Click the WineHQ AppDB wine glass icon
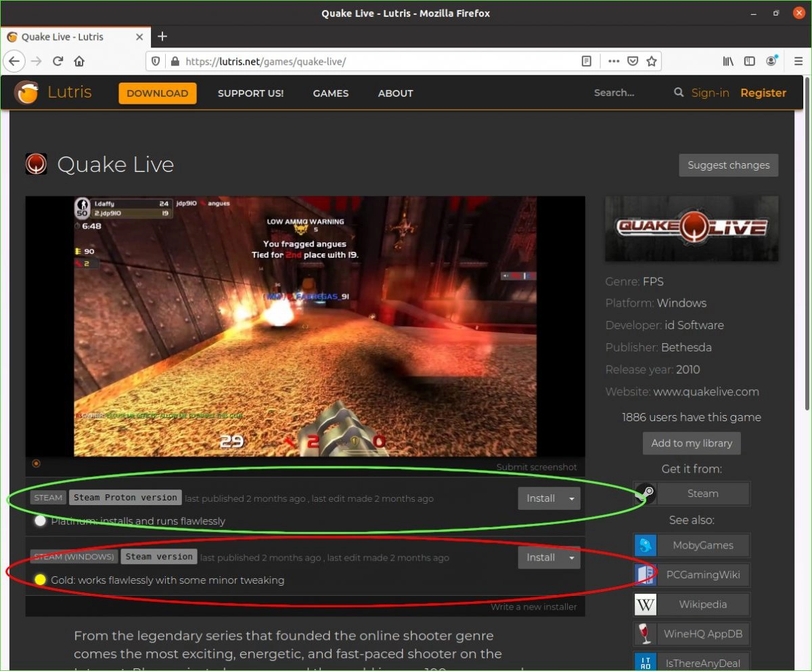The width and height of the screenshot is (812, 671). pos(645,634)
